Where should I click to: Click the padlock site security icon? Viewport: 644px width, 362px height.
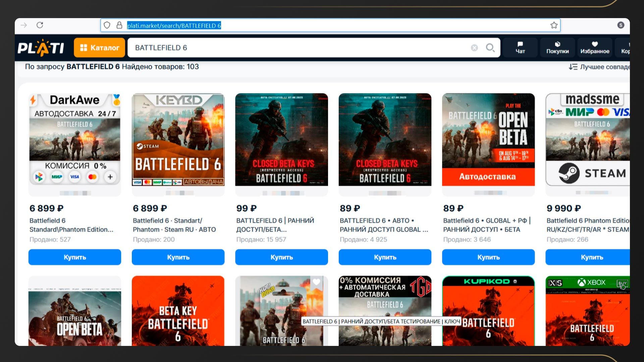119,25
